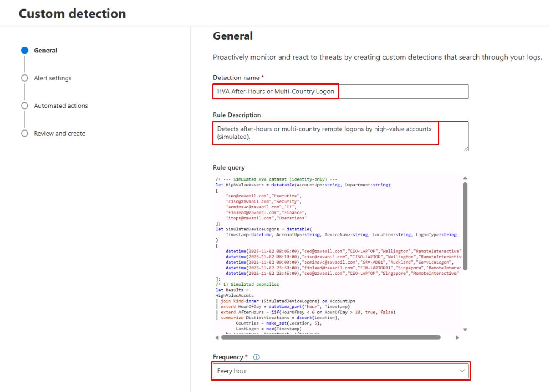Click the rule query scroll-left arrow
The width and height of the screenshot is (550, 392).
coord(217,337)
